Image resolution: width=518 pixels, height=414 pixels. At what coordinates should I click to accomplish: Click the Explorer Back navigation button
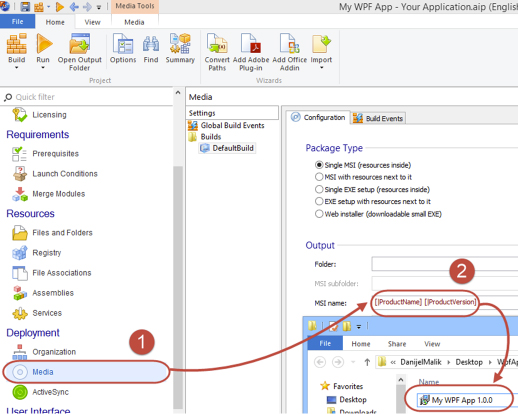(x=320, y=362)
